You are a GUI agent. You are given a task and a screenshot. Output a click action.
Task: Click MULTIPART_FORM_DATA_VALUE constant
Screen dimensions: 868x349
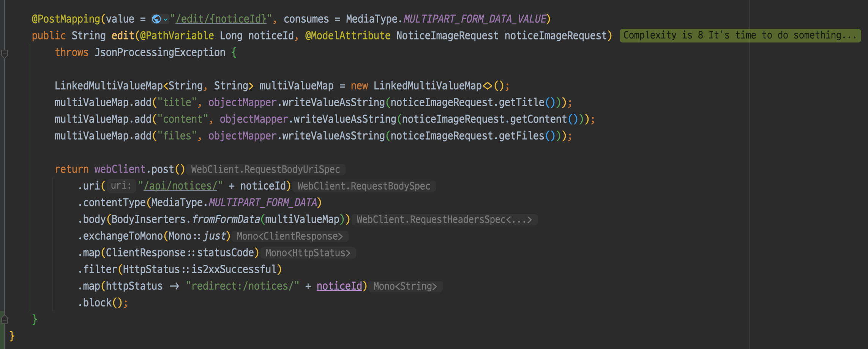pos(475,19)
